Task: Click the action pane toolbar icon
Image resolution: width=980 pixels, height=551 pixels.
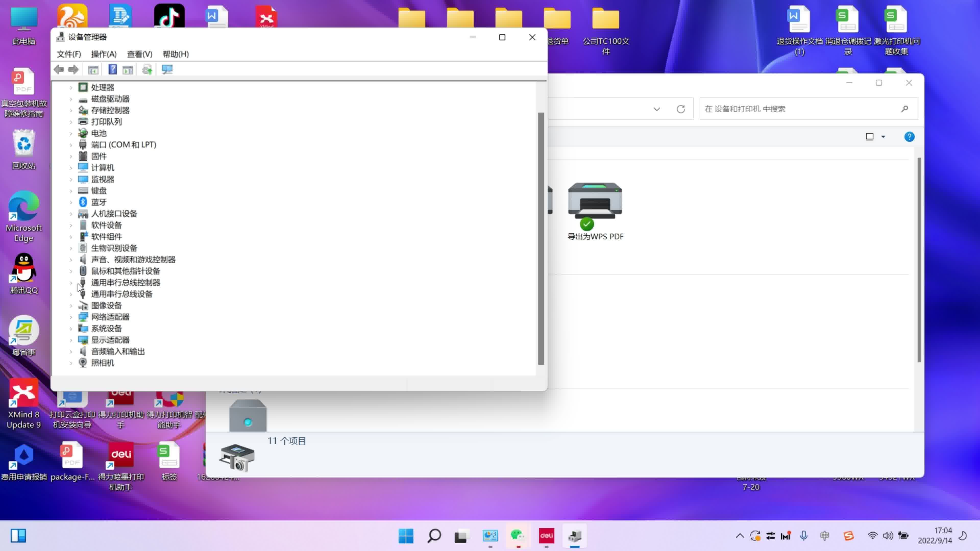Action: coord(128,70)
